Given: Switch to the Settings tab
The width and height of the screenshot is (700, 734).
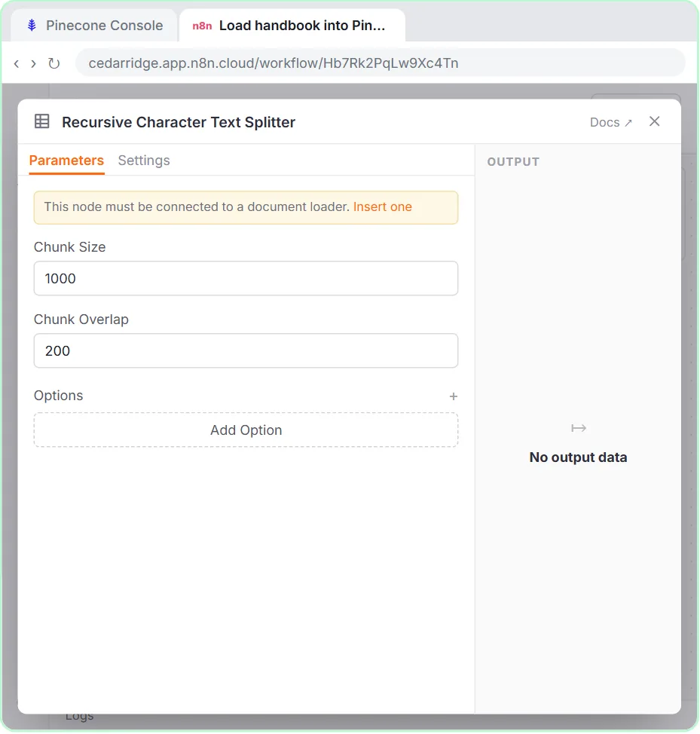Looking at the screenshot, I should [x=144, y=161].
